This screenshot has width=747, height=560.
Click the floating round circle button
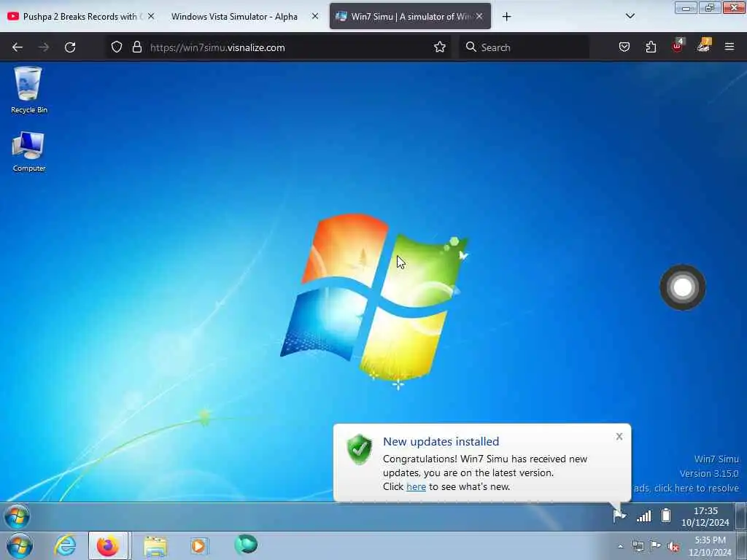[x=682, y=287]
